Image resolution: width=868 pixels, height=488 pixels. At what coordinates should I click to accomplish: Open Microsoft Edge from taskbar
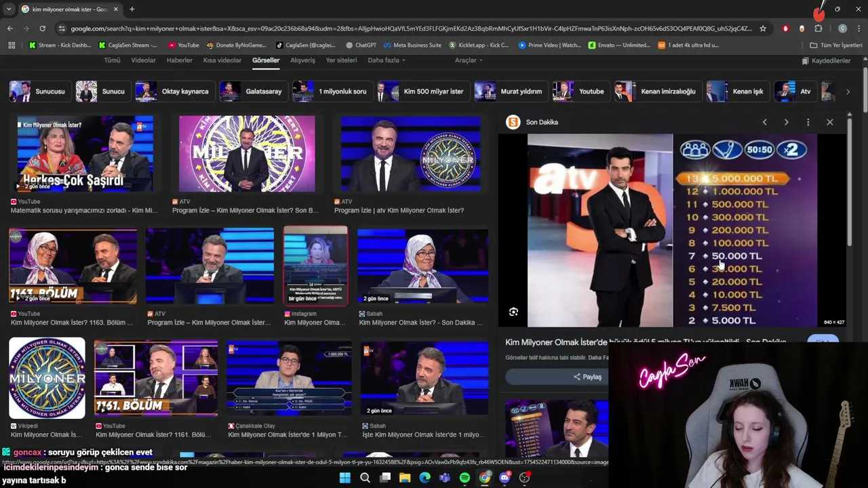[x=425, y=478]
